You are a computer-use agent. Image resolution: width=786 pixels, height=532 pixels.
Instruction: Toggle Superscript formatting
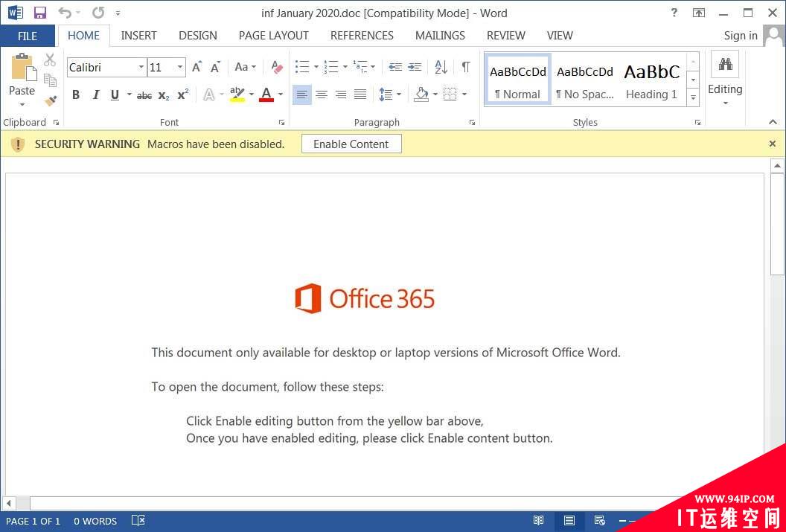183,94
